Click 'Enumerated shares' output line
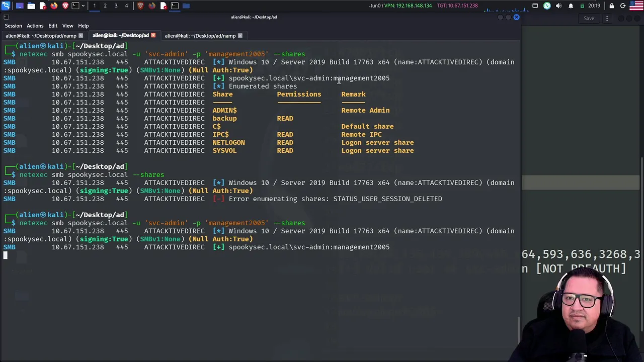The width and height of the screenshot is (644, 362). [263, 86]
